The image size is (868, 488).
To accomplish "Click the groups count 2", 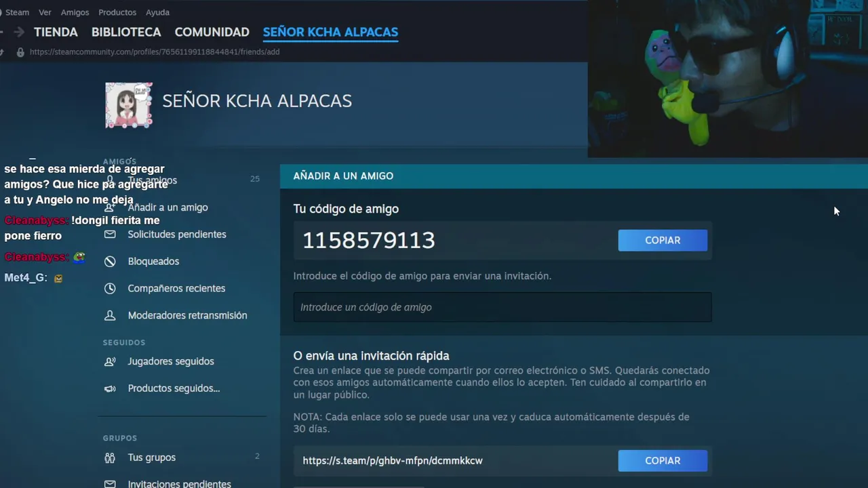I will (x=257, y=457).
